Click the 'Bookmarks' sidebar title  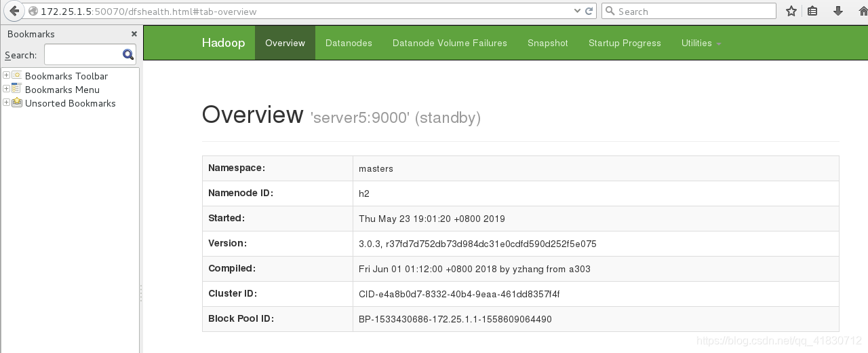[31, 34]
